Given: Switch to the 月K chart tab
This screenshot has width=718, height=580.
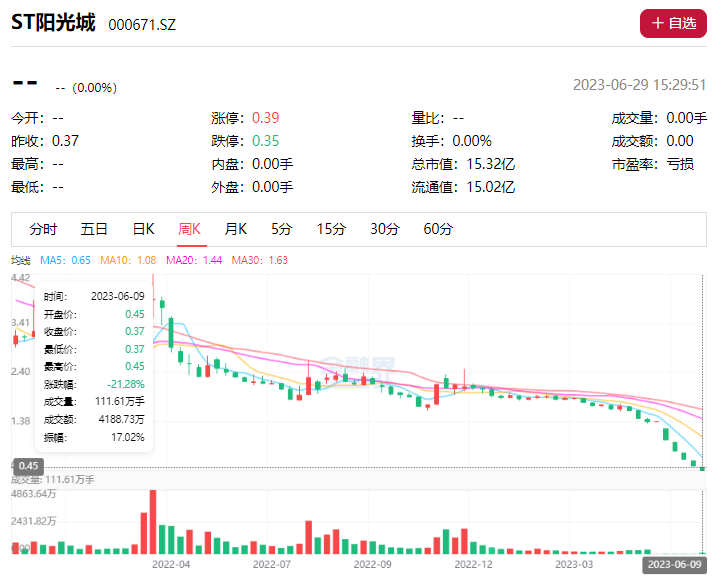Looking at the screenshot, I should point(235,229).
